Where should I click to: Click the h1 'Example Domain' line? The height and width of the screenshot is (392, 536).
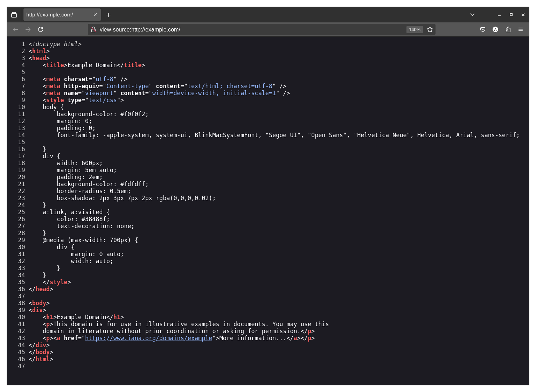(83, 317)
